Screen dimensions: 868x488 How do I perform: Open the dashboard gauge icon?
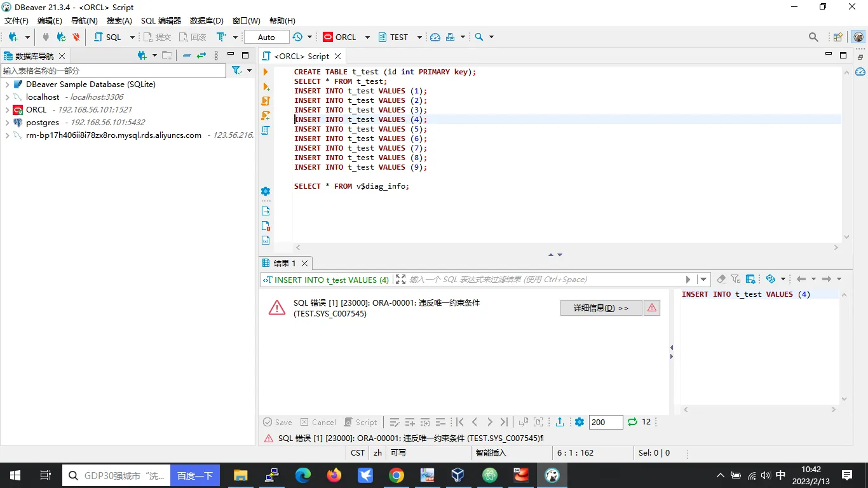[x=435, y=37]
